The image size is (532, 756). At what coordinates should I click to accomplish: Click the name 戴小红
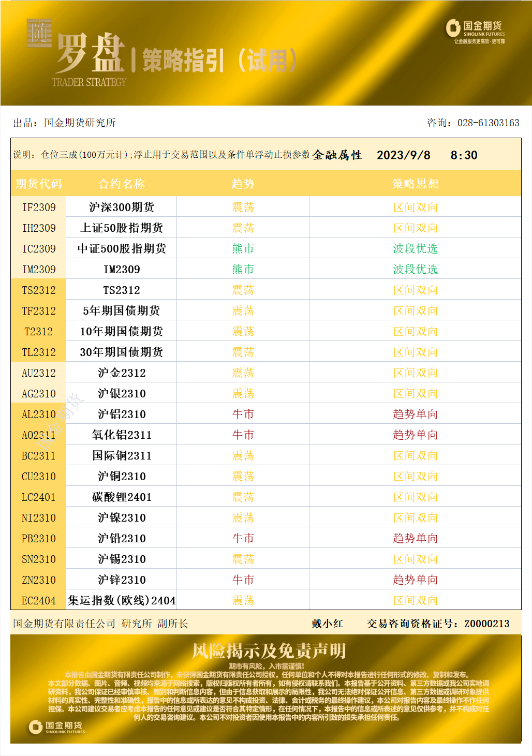point(327,624)
